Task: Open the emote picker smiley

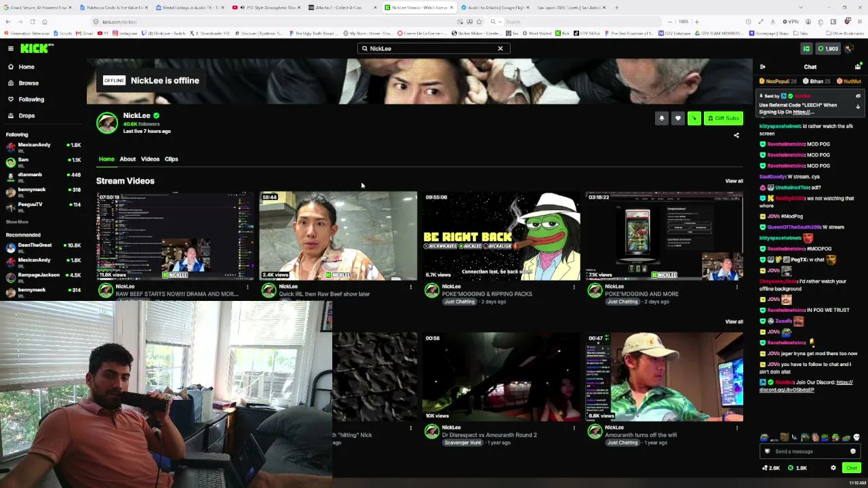Action: (x=853, y=451)
